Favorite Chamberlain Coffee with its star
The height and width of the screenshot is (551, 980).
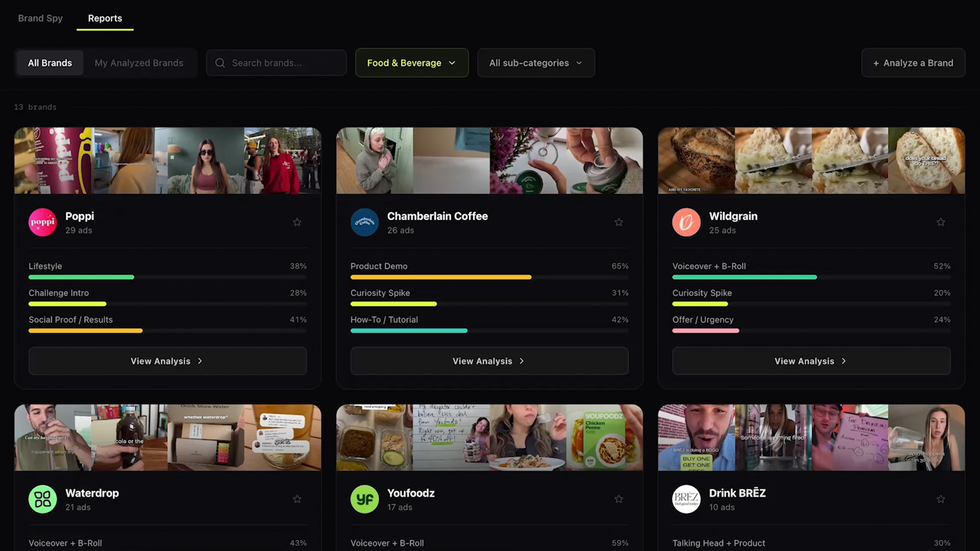[x=619, y=222]
